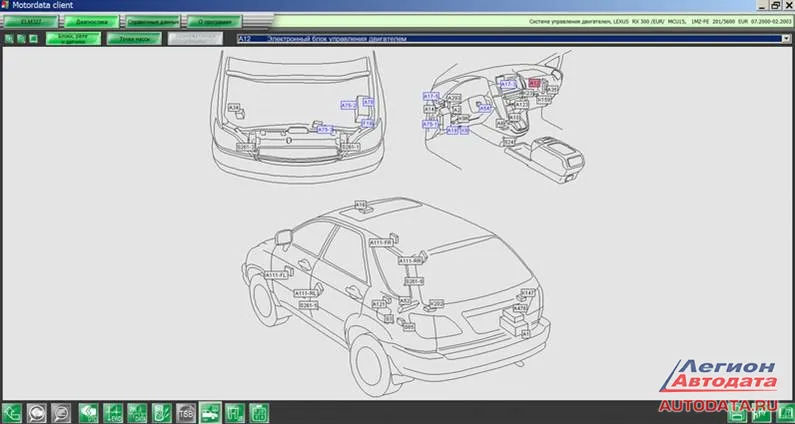Click the green back arrow icon

(x=12, y=413)
